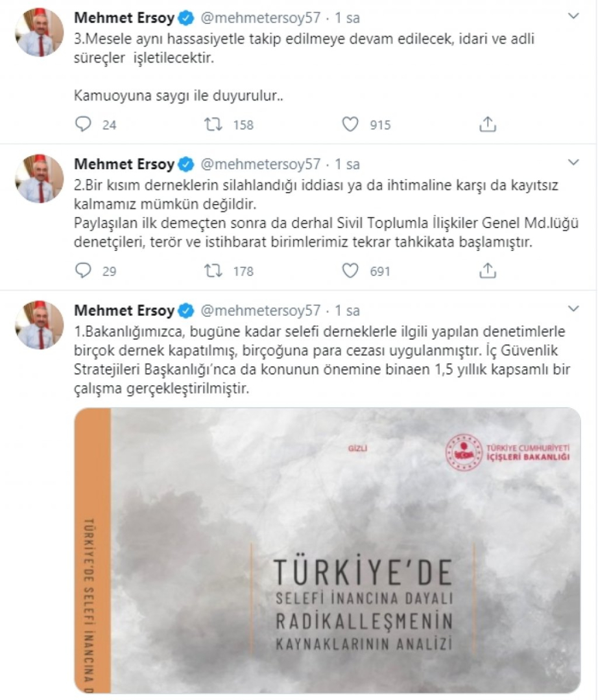The width and height of the screenshot is (598, 700).
Task: Open the '1 sa' timestamp of the first tweet
Action: 348,18
